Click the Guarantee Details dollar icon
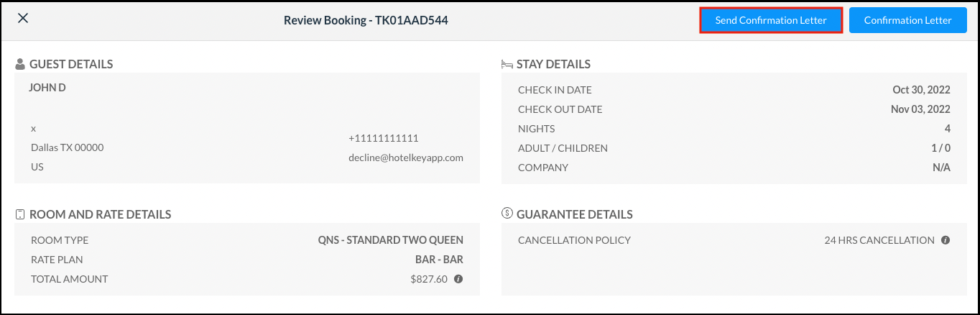 [x=507, y=214]
